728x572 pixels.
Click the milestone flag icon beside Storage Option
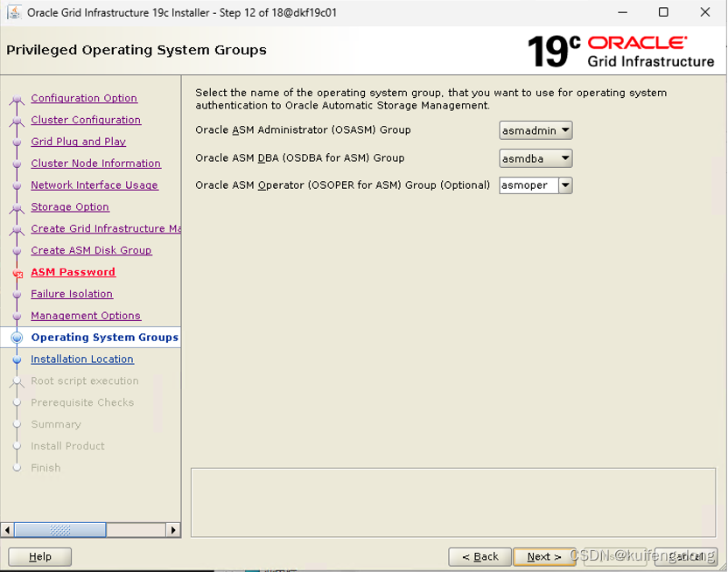tap(17, 207)
